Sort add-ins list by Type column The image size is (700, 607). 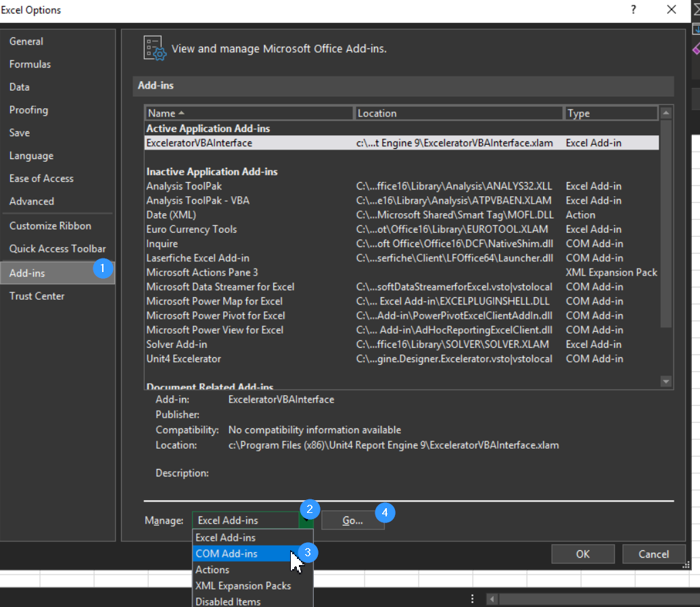coord(611,114)
